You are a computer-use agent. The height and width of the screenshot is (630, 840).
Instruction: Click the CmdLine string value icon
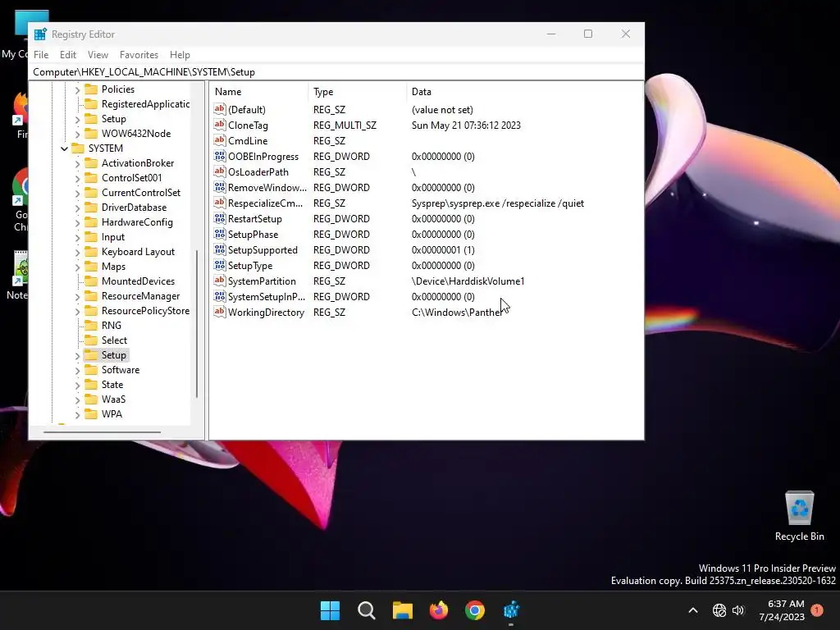(220, 140)
